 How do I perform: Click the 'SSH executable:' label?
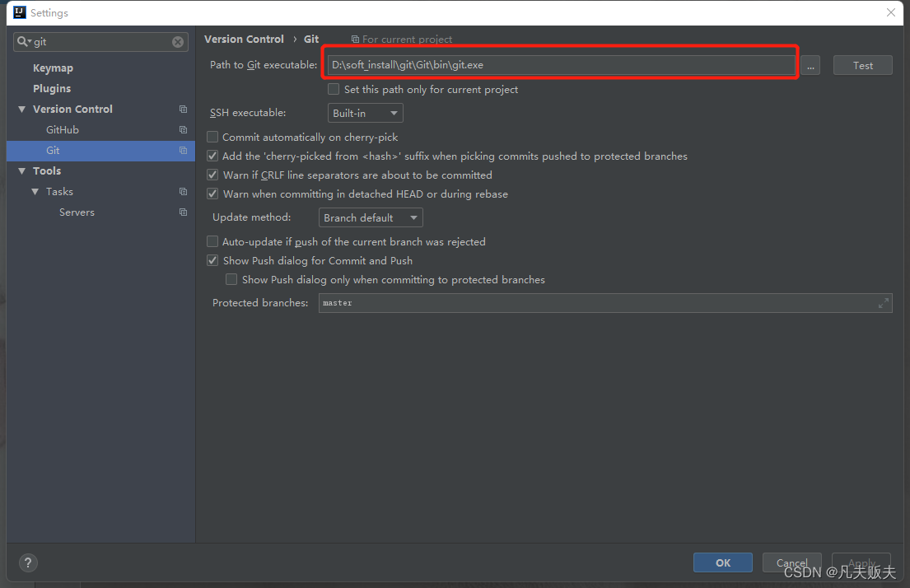(x=248, y=113)
